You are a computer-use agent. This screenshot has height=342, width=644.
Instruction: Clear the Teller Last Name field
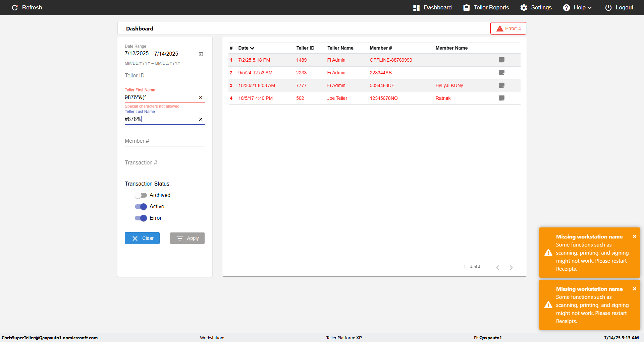pyautogui.click(x=201, y=119)
